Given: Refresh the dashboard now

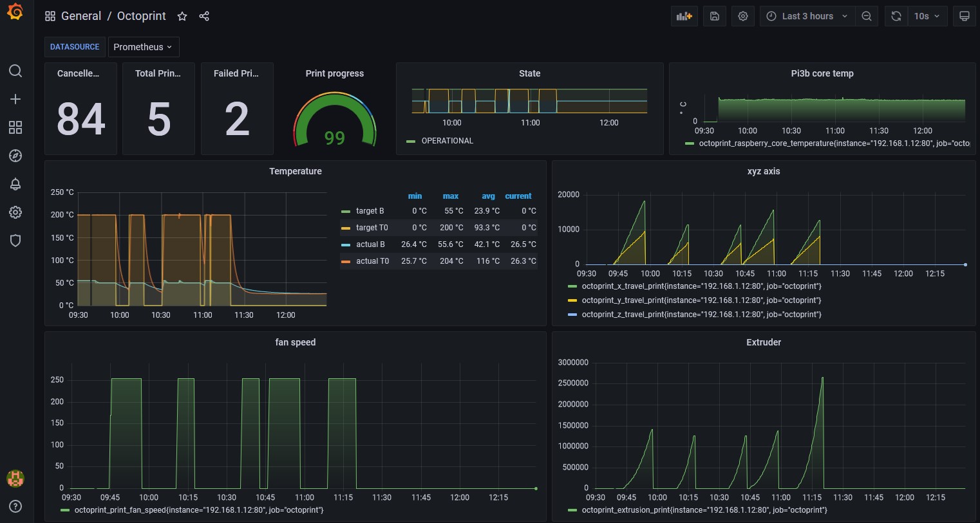Looking at the screenshot, I should (896, 16).
